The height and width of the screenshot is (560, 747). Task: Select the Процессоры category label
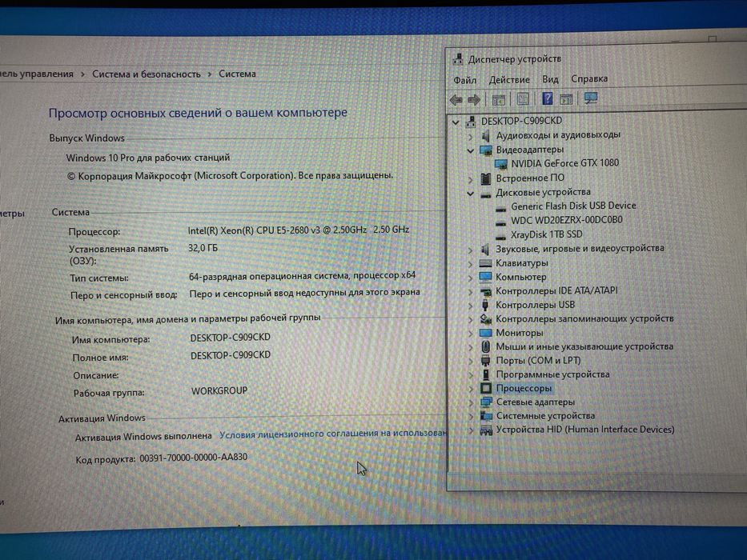(524, 389)
